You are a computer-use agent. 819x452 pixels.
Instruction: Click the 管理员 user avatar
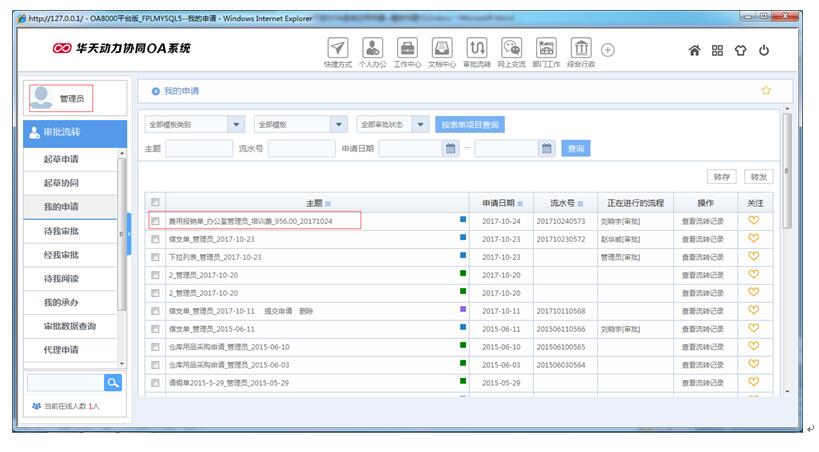coord(41,98)
